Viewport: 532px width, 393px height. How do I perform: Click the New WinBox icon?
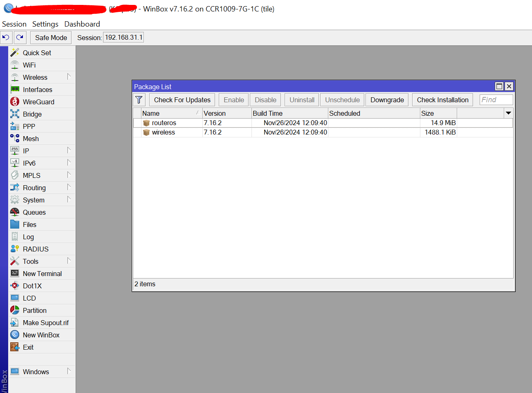click(15, 335)
